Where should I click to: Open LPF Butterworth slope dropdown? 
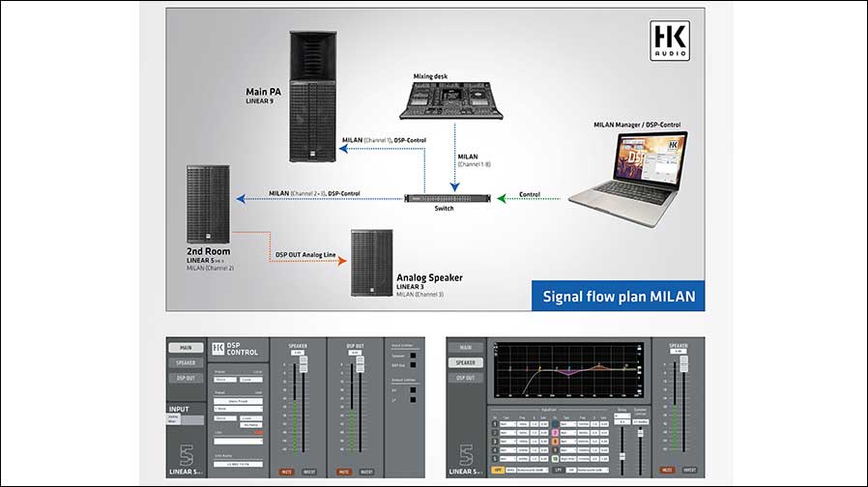[x=593, y=470]
